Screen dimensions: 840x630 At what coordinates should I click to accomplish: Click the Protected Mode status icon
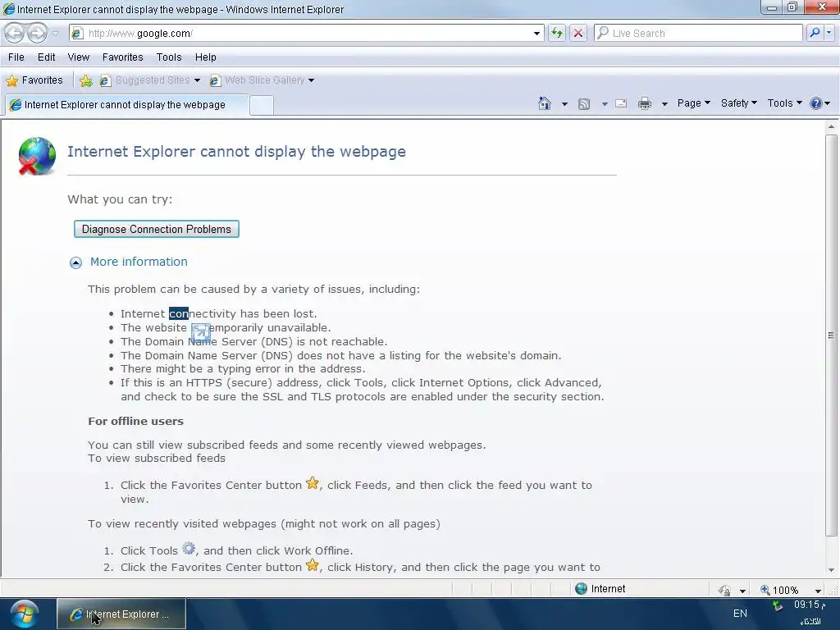pyautogui.click(x=724, y=590)
